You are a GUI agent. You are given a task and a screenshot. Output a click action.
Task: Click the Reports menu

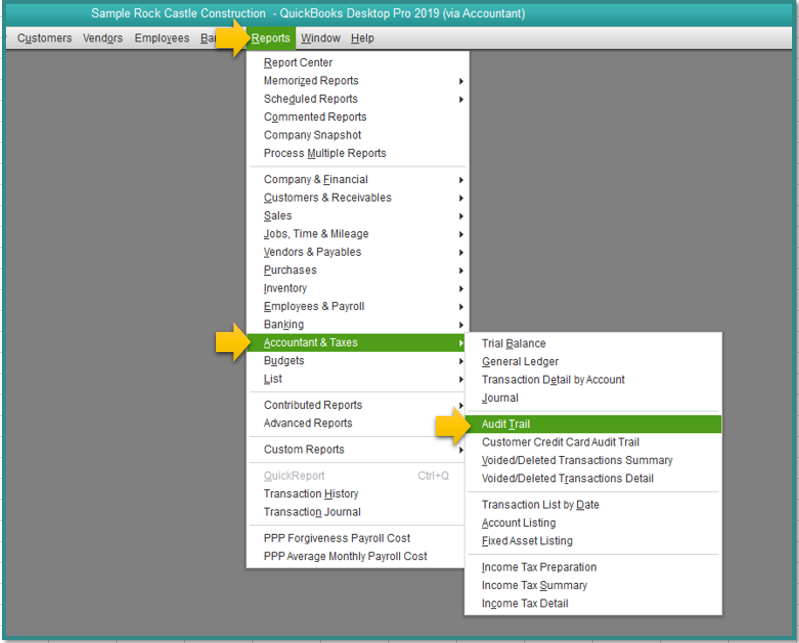(271, 38)
